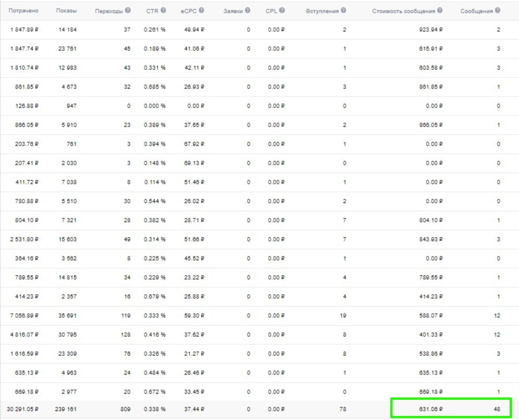Click the spent value 780.88 ₽
The height and width of the screenshot is (420, 519).
[x=27, y=202]
